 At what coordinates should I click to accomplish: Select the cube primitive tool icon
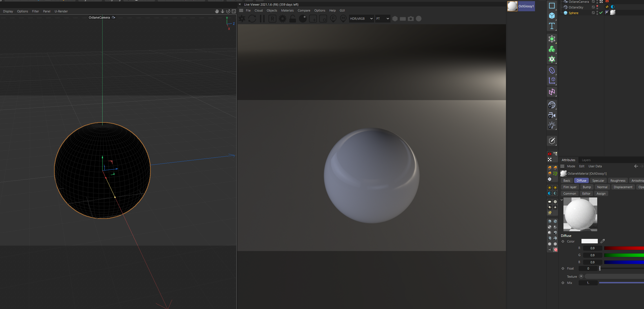point(552,16)
